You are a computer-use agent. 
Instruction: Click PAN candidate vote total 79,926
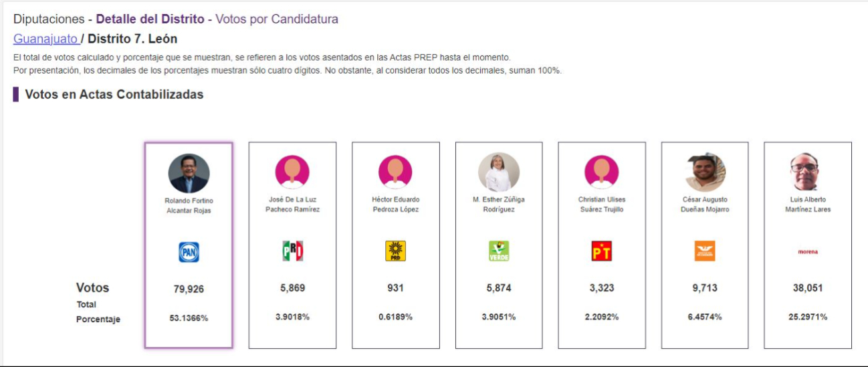tap(189, 289)
